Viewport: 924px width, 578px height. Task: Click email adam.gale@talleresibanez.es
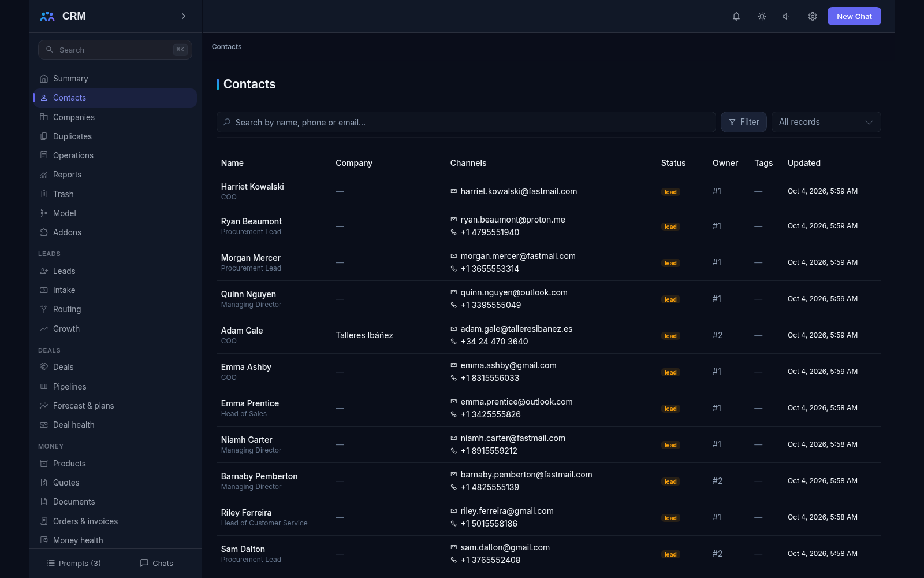tap(516, 329)
